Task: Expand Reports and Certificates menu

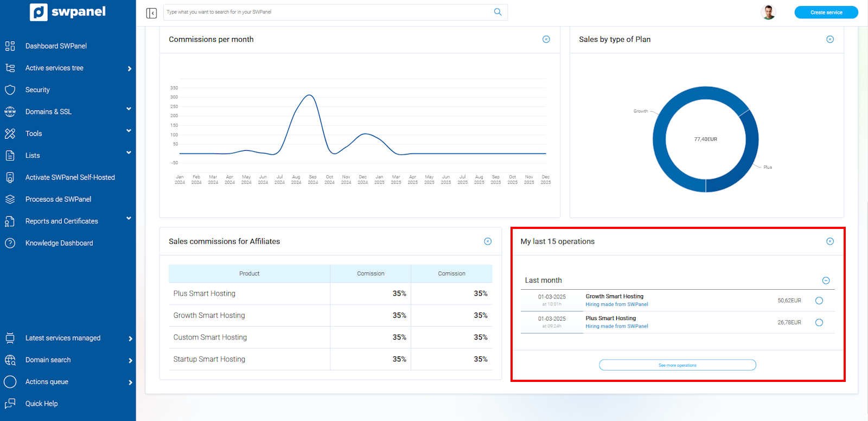Action: pos(129,219)
